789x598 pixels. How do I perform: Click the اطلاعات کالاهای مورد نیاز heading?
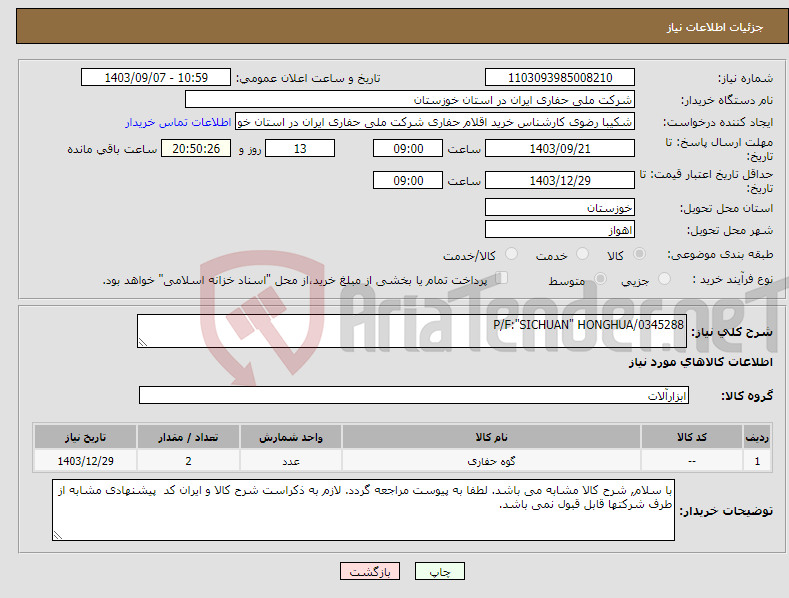coord(700,362)
